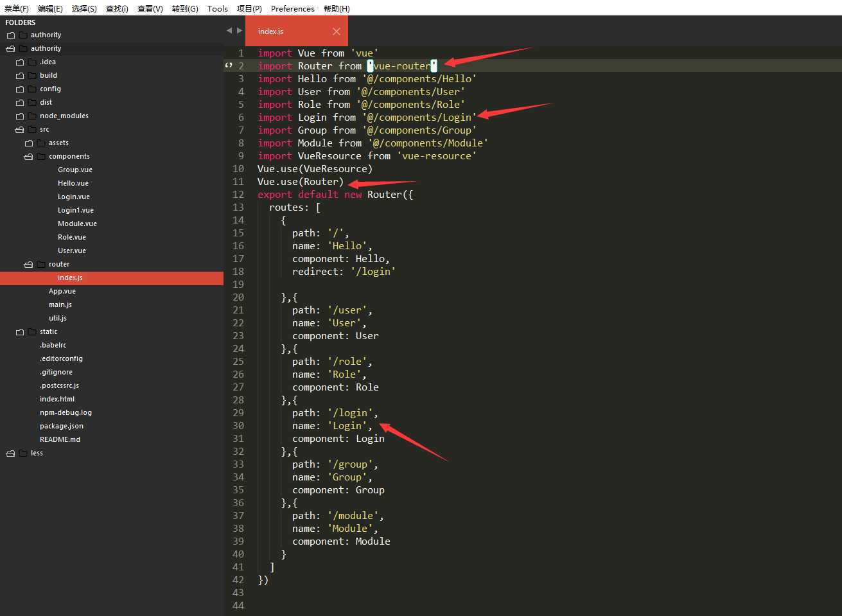Click the folder icon beside .idea
The height and width of the screenshot is (616, 842).
tap(33, 62)
